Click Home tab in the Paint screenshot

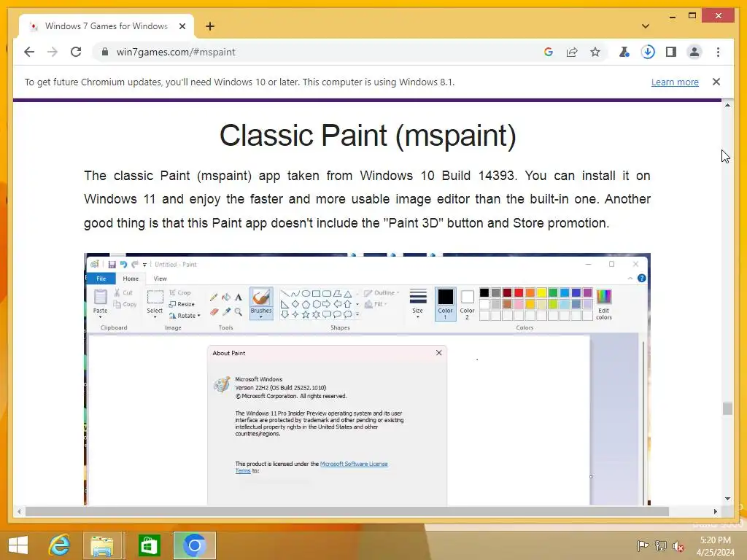(131, 279)
